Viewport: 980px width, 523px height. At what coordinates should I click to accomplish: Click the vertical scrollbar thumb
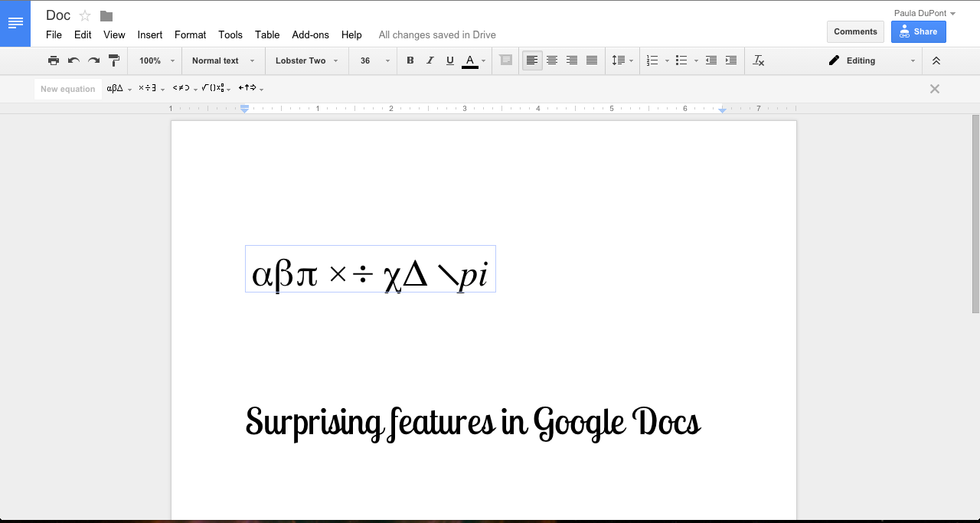click(x=975, y=214)
